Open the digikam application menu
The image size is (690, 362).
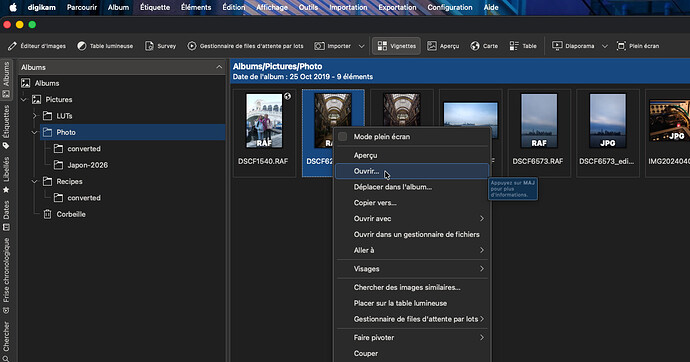[41, 7]
